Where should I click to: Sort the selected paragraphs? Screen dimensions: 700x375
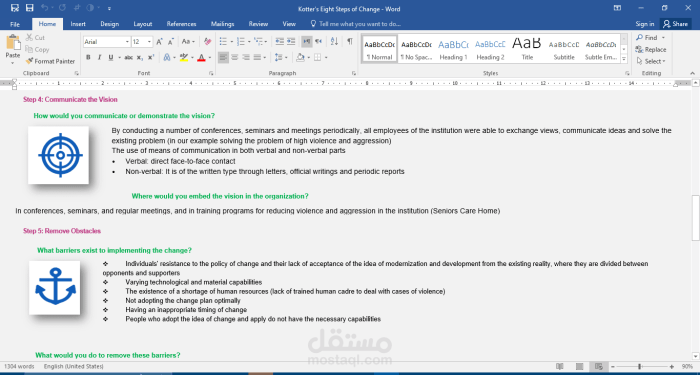[334, 42]
